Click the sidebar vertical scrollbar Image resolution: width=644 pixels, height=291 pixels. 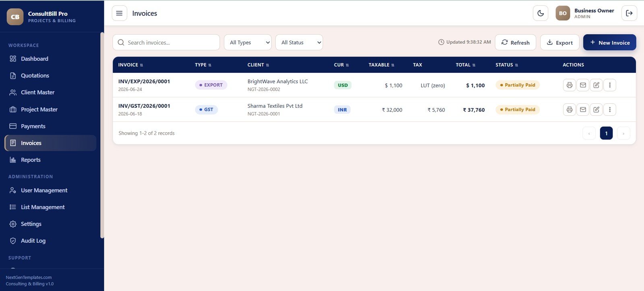[102, 135]
